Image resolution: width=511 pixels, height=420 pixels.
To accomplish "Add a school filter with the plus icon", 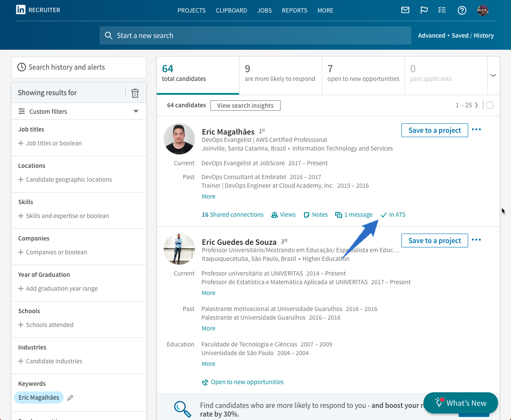I will [20, 325].
